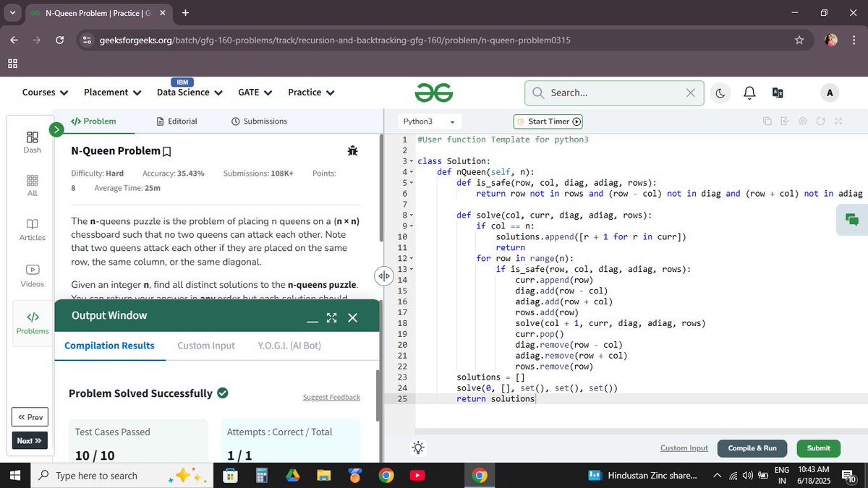Click Compile & Run
This screenshot has width=868, height=488.
(x=752, y=448)
